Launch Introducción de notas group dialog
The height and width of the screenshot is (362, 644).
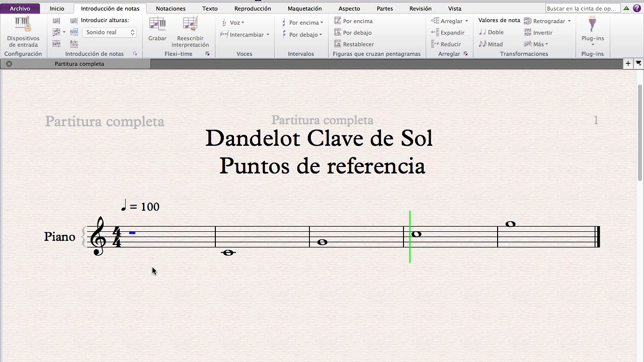coord(135,54)
